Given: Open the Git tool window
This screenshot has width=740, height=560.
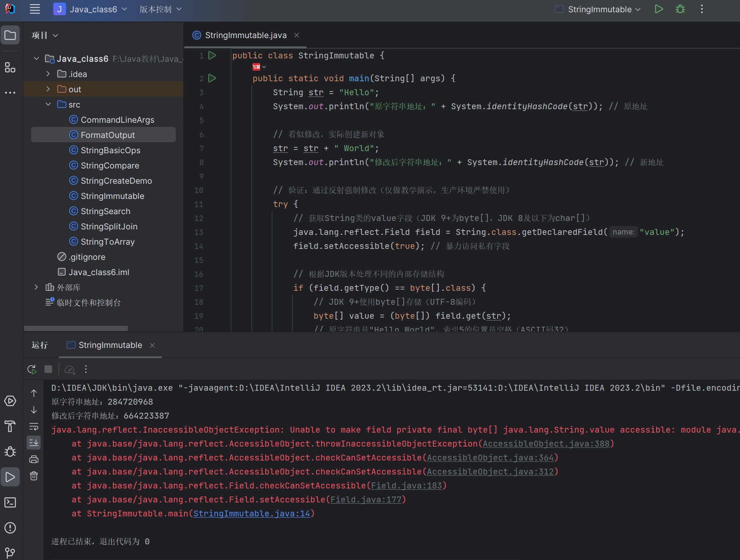Looking at the screenshot, I should 10,552.
